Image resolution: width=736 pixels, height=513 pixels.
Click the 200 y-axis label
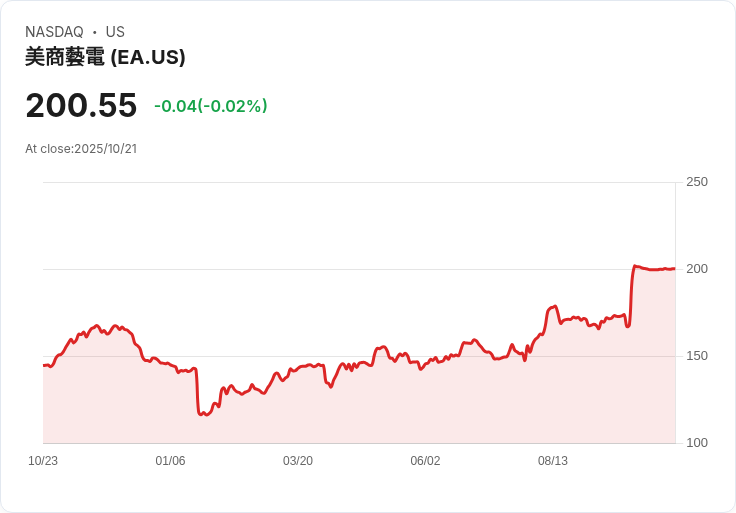697,269
